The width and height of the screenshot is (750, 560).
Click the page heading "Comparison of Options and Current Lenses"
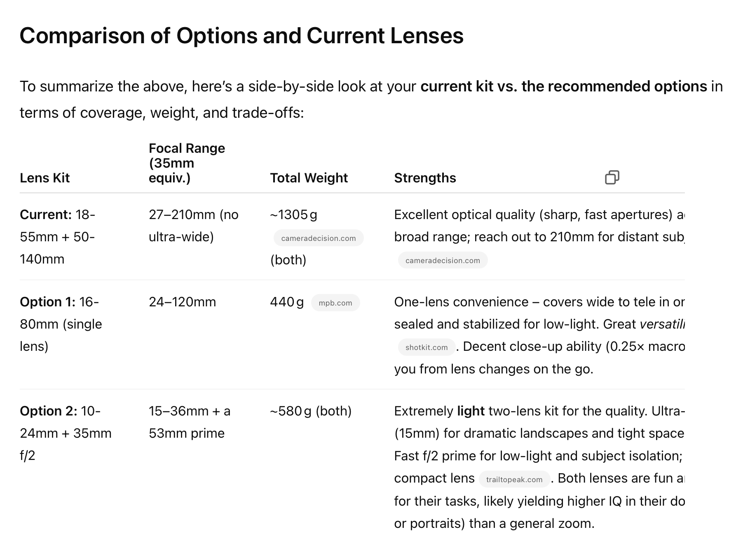(241, 35)
